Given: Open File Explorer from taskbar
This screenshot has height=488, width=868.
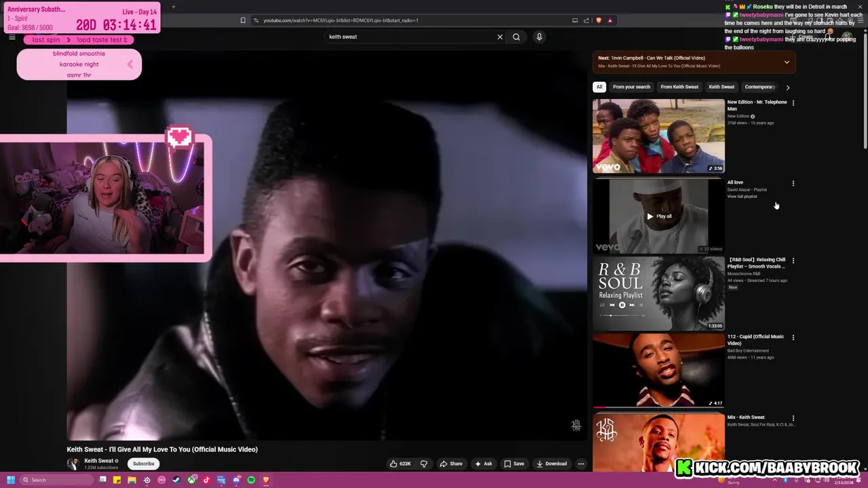Looking at the screenshot, I should pos(132,480).
